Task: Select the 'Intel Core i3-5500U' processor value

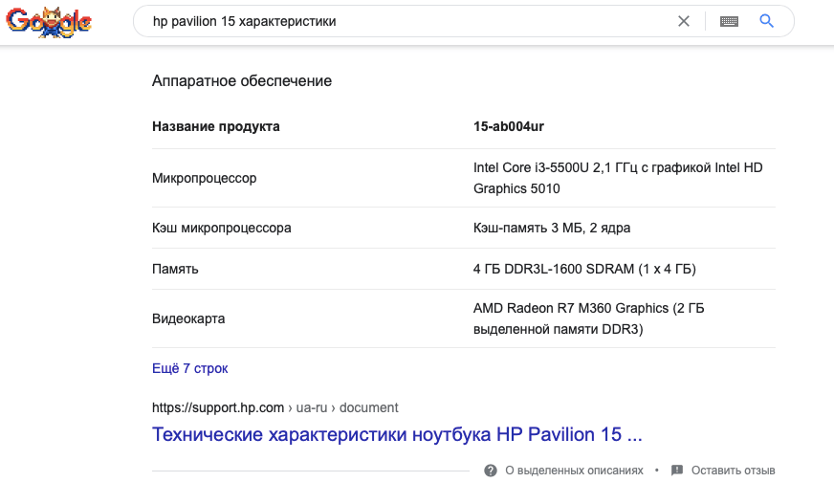Action: tap(618, 178)
